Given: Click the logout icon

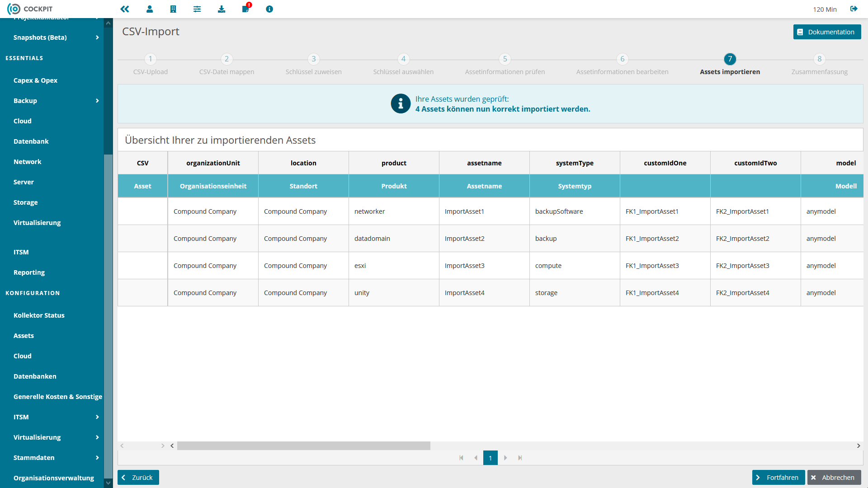Looking at the screenshot, I should pyautogui.click(x=854, y=9).
